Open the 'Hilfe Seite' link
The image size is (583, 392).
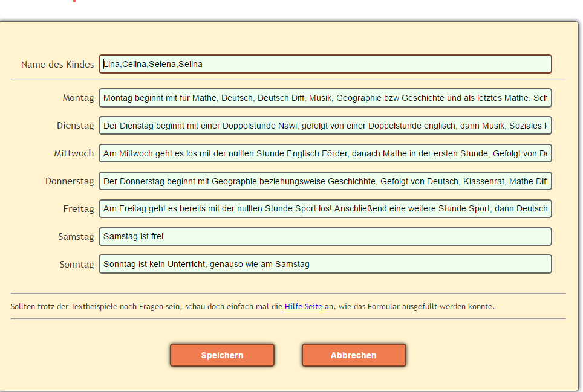click(x=303, y=307)
